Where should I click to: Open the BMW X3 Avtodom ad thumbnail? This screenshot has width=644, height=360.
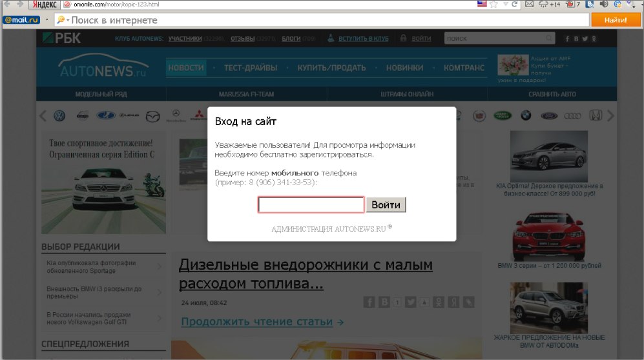click(x=548, y=308)
